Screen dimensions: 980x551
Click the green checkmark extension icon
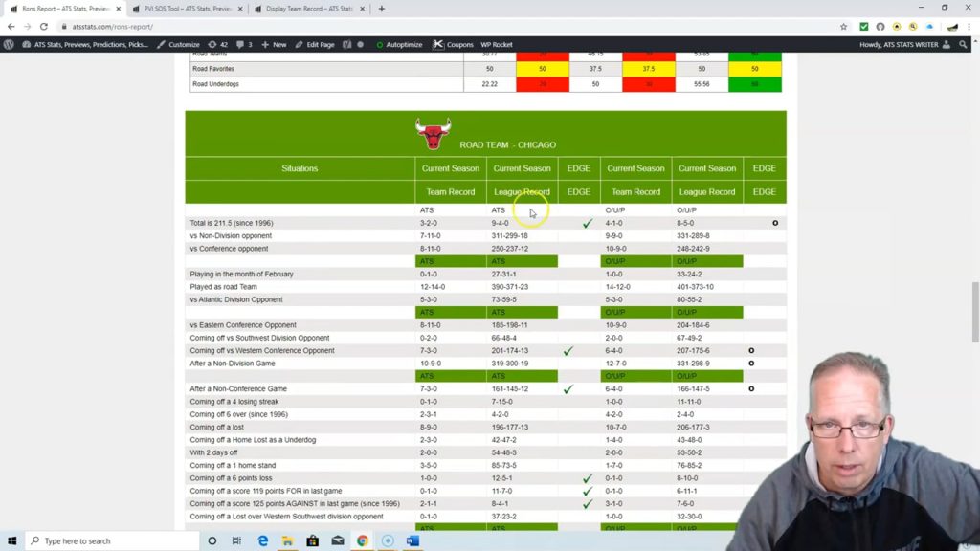[x=864, y=27]
